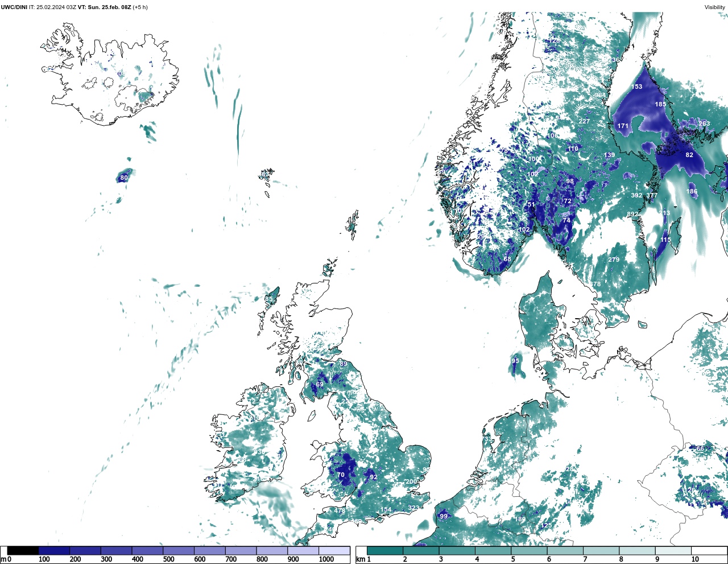728x564 pixels.
Task: Click the visibility value 95 in the North Sea
Action: click(515, 361)
